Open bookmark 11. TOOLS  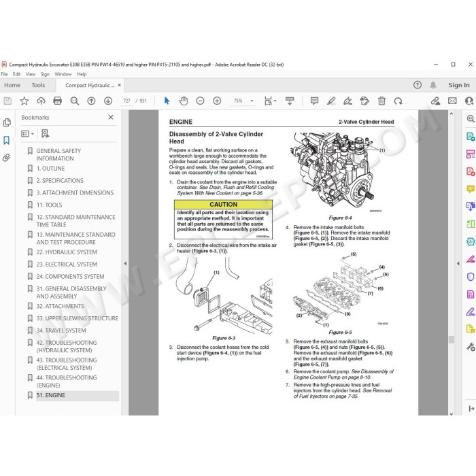point(49,205)
